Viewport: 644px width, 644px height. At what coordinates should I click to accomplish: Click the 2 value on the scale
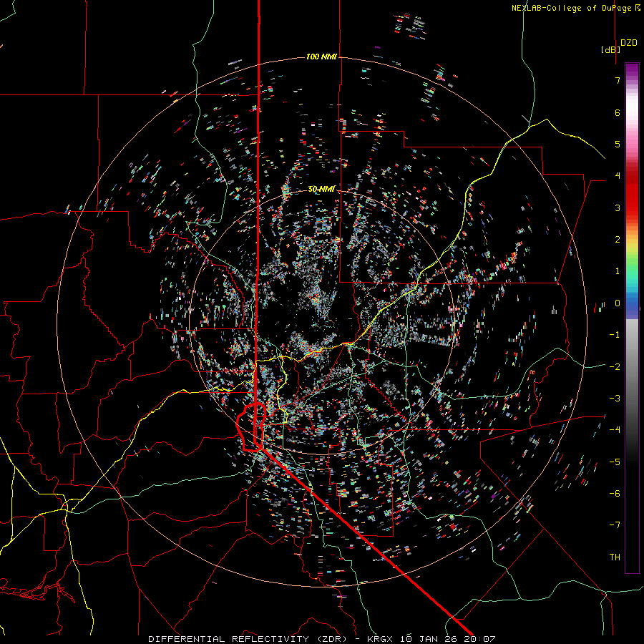pos(618,240)
